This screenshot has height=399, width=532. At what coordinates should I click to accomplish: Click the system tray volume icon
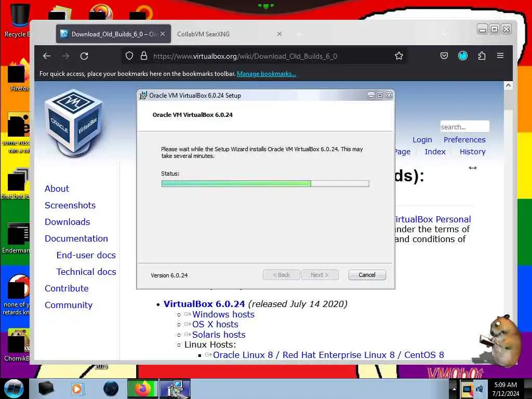(x=480, y=389)
